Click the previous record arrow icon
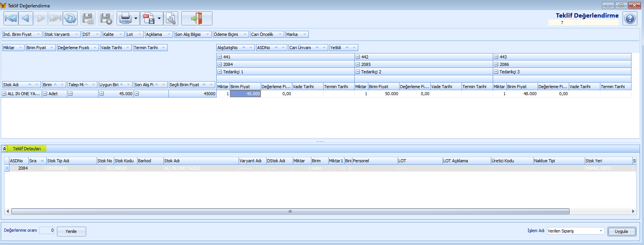The image size is (644, 245). 25,18
